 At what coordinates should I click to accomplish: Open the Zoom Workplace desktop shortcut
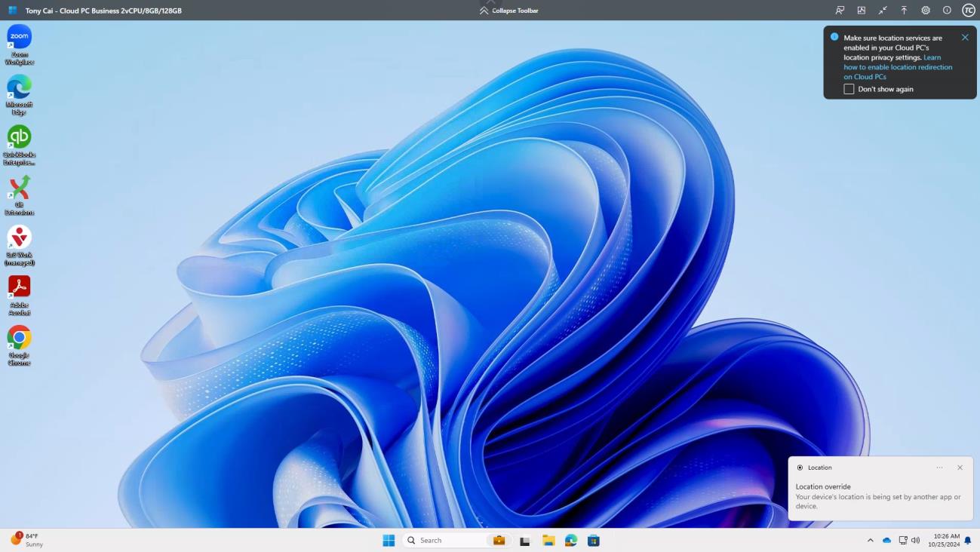coord(19,38)
